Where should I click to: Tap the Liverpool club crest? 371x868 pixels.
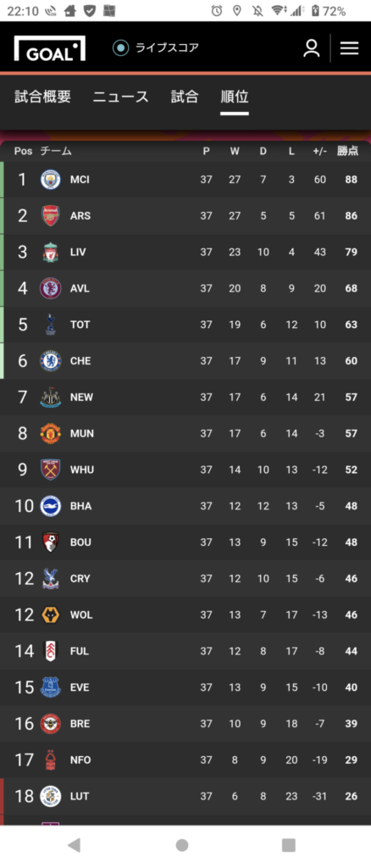point(51,253)
